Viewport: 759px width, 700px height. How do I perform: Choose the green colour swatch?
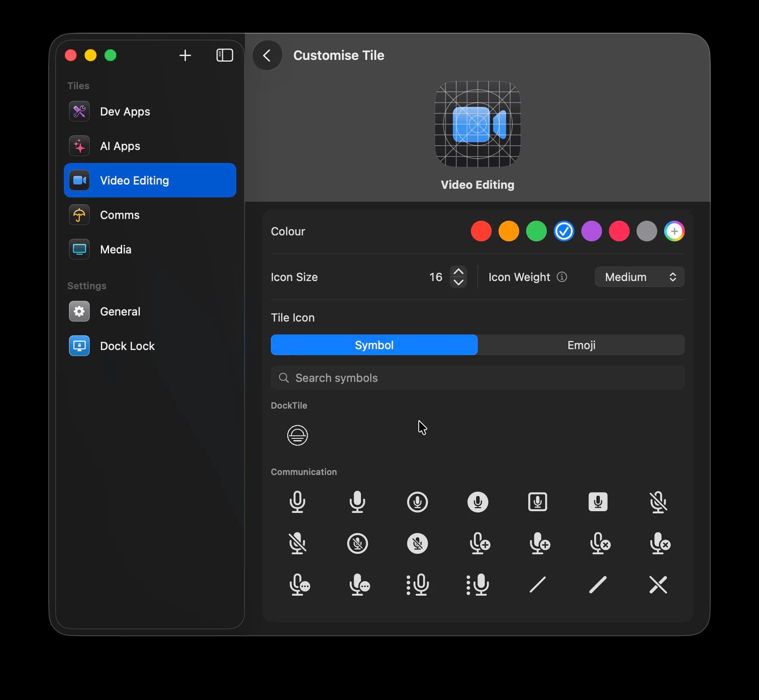[x=536, y=231]
